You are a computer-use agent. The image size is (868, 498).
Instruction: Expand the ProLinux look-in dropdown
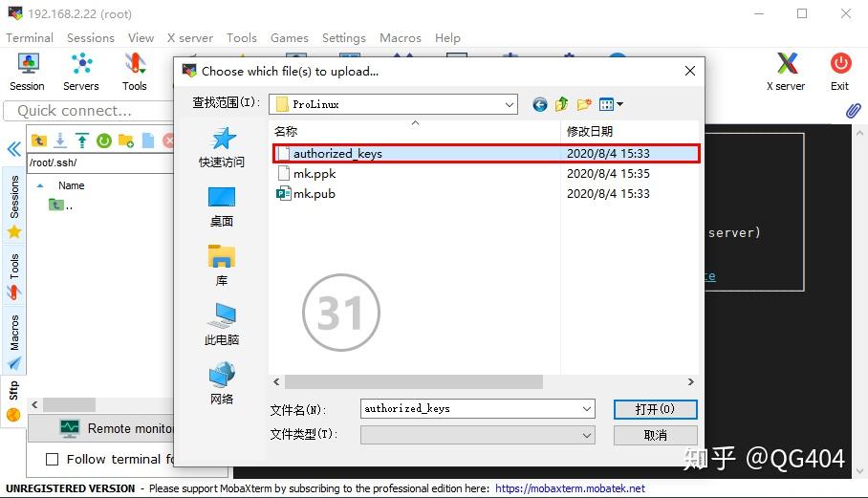[x=509, y=104]
